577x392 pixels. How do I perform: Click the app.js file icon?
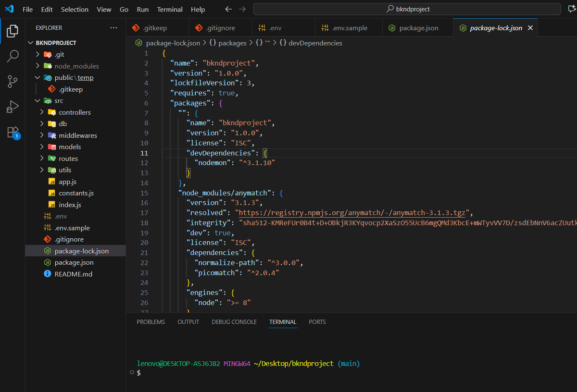pos(51,182)
